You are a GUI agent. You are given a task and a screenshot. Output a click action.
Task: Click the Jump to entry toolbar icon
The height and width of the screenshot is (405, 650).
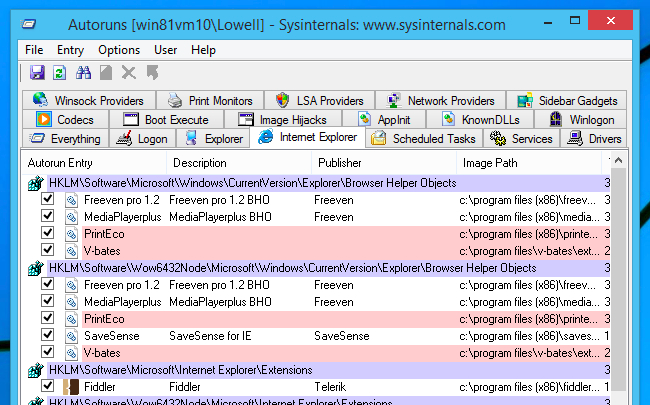coord(152,73)
